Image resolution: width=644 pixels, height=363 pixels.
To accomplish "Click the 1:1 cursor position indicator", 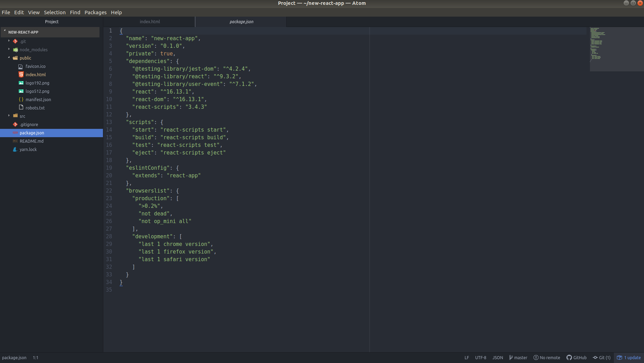I will click(x=36, y=357).
